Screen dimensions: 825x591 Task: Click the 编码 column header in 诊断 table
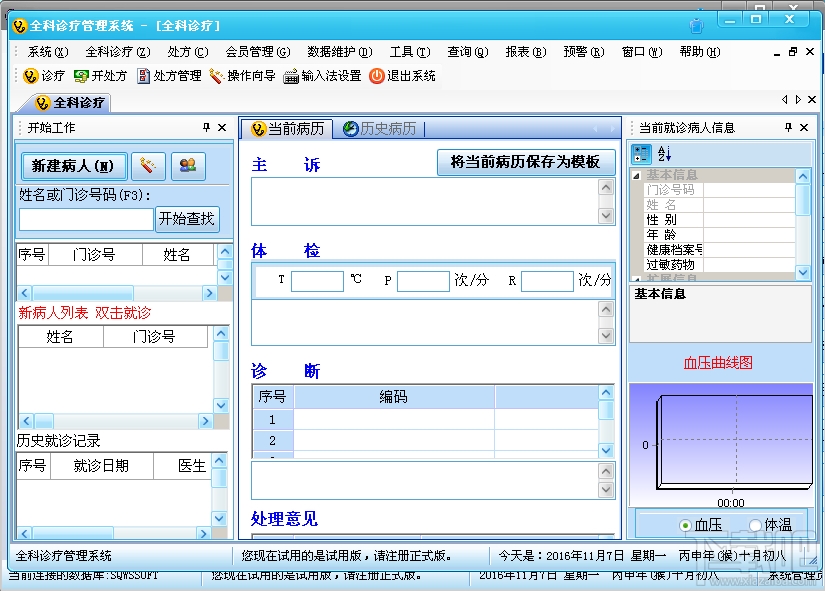(394, 397)
